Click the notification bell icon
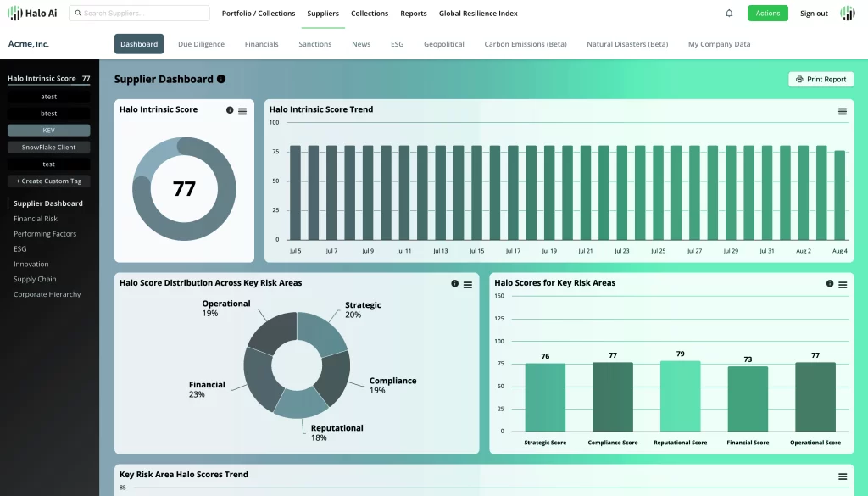 pyautogui.click(x=729, y=14)
